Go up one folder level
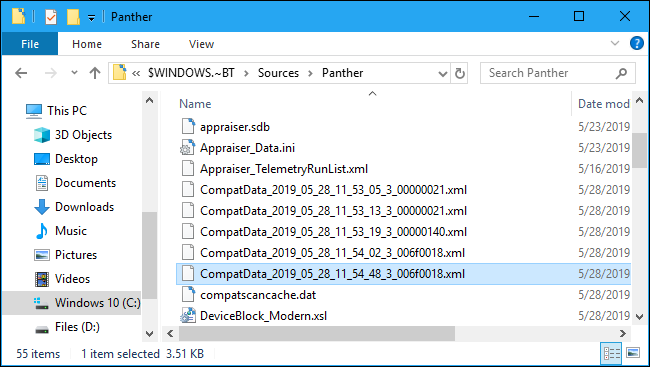Image resolution: width=650 pixels, height=367 pixels. (95, 73)
